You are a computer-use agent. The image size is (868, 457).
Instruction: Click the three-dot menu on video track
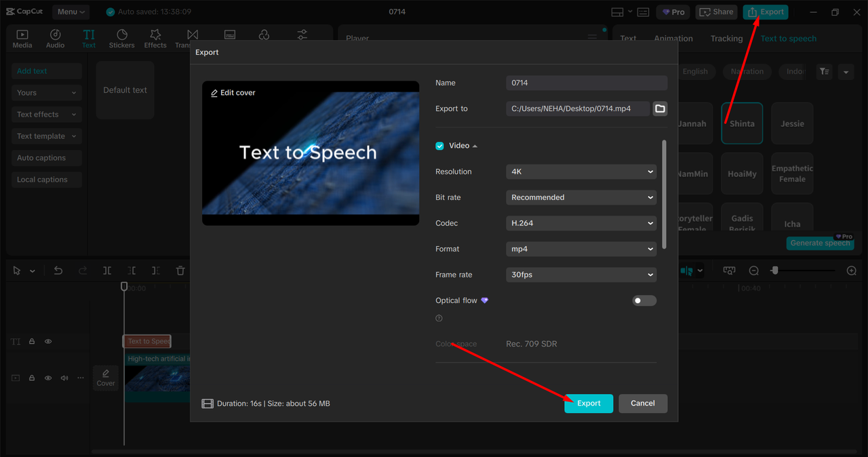[x=81, y=378]
